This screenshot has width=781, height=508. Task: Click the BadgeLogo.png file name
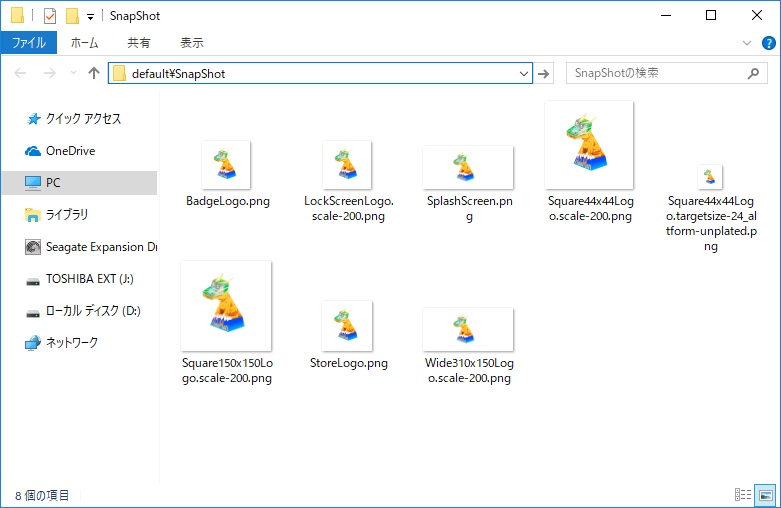tap(228, 201)
